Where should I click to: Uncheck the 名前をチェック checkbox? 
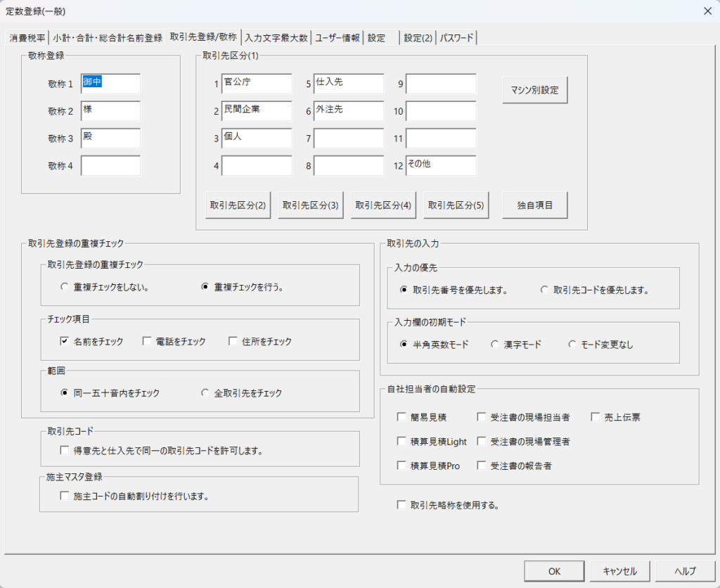click(x=65, y=341)
